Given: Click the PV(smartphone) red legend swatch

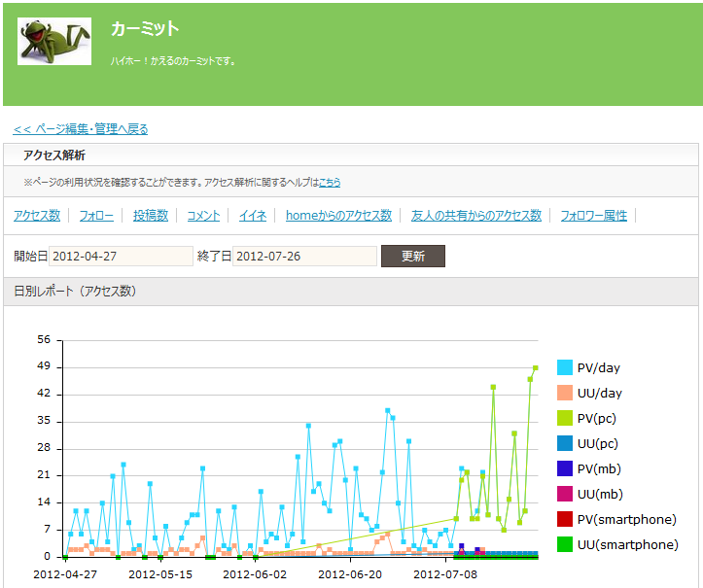Looking at the screenshot, I should tap(564, 519).
